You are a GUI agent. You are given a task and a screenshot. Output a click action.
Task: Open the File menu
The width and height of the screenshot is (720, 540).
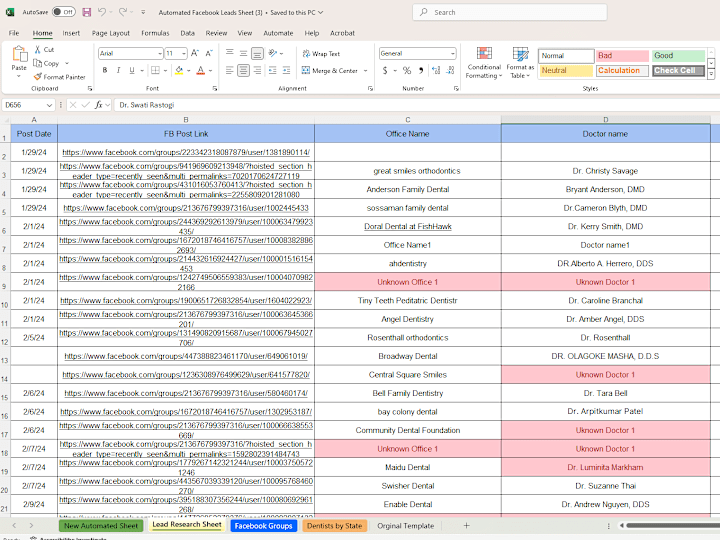coord(14,33)
